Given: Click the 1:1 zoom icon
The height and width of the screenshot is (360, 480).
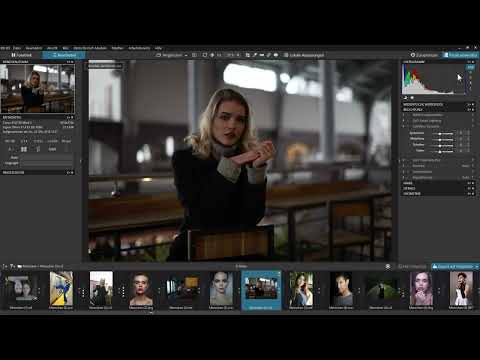Looking at the screenshot, I should point(219,55).
